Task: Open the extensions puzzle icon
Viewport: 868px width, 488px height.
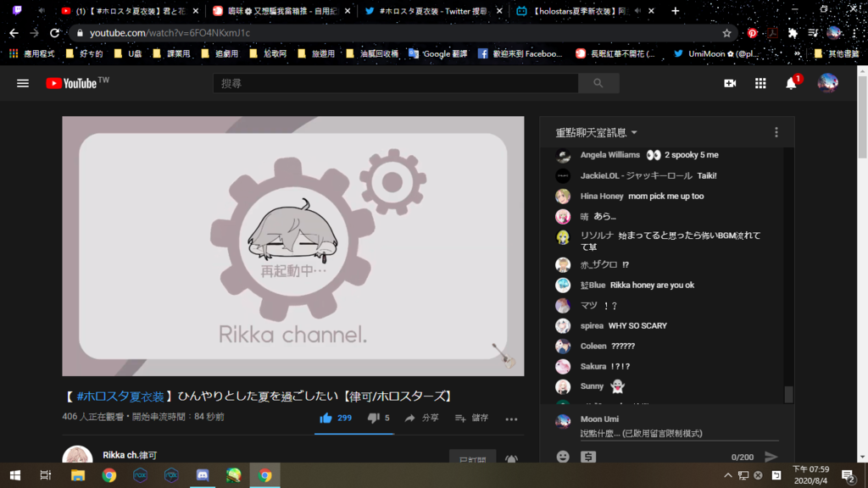Action: (x=793, y=33)
